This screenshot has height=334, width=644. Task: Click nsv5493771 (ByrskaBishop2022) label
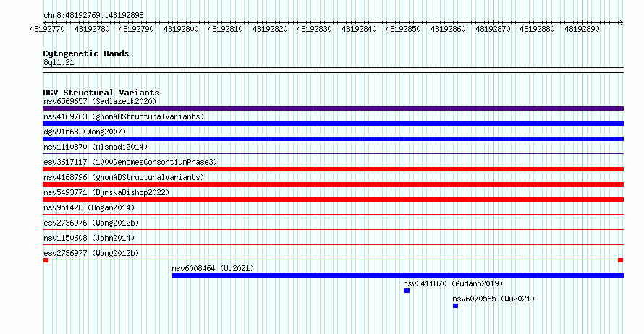point(106,192)
